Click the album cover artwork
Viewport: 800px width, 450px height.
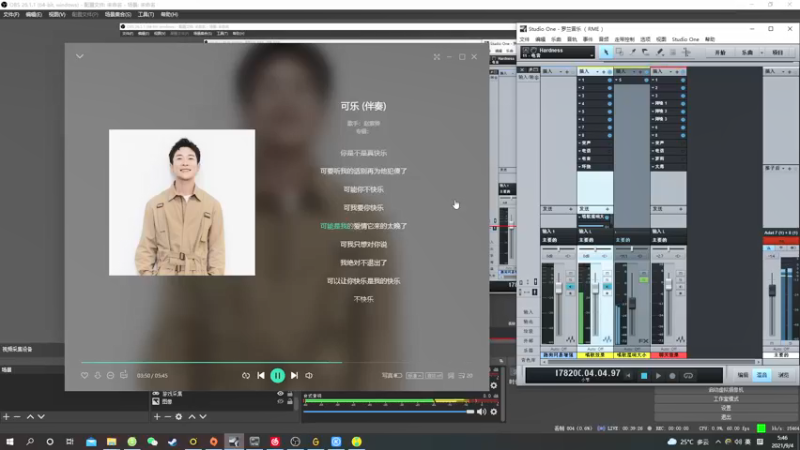point(182,203)
